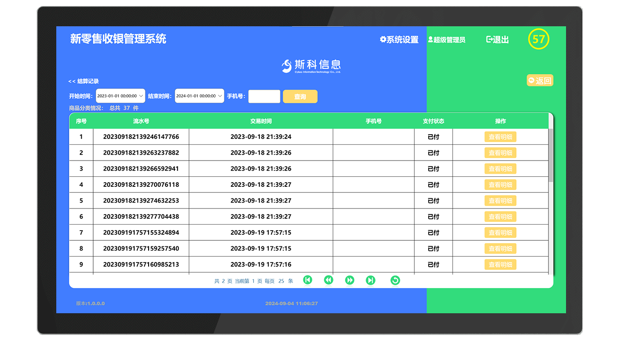Click the previous page double-arrow icon
632x364 pixels.
pyautogui.click(x=328, y=280)
